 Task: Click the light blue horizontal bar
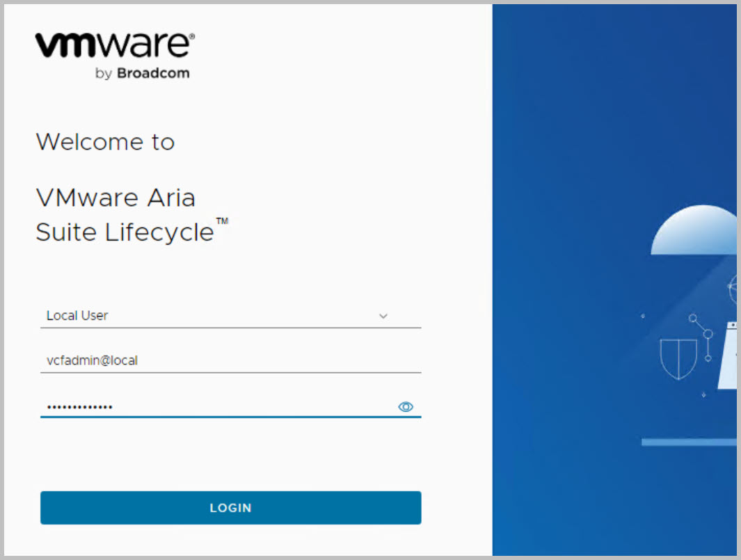click(x=689, y=442)
